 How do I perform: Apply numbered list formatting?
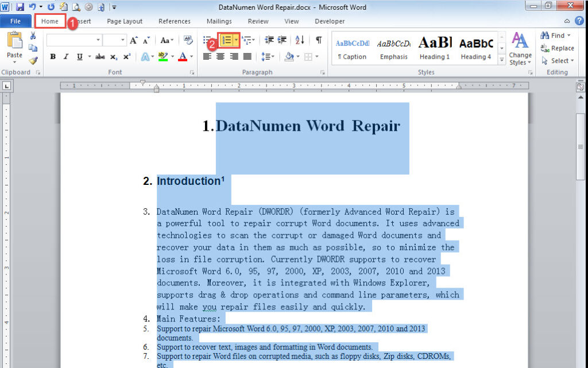coord(227,39)
